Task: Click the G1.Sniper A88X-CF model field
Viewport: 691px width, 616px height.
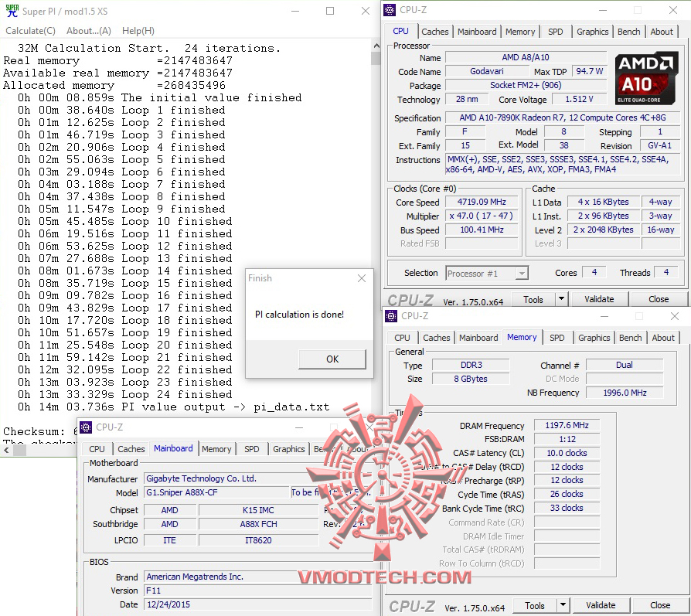Action: coord(216,492)
